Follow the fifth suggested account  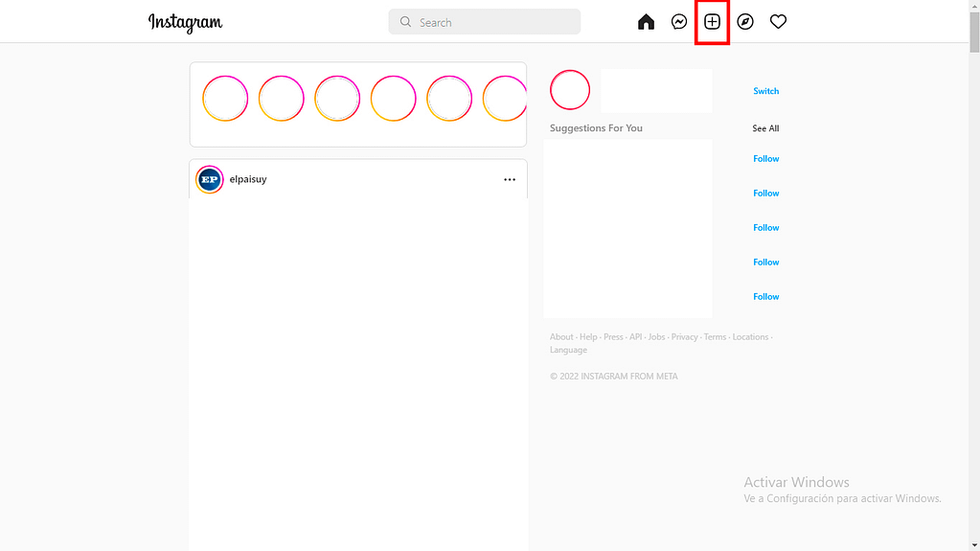point(765,296)
